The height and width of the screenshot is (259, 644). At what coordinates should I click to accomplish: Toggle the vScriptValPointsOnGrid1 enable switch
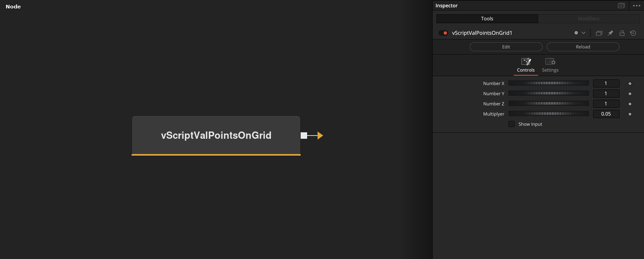coord(443,33)
